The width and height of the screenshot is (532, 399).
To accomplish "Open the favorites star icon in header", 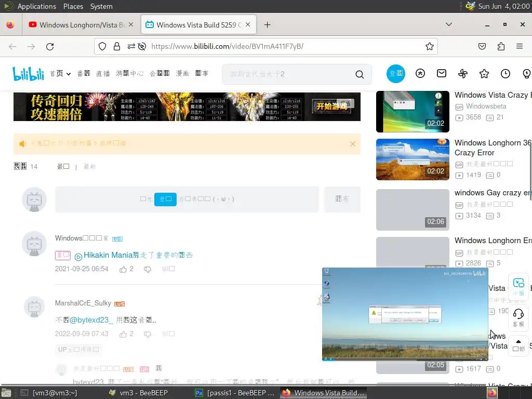I will click(x=484, y=74).
